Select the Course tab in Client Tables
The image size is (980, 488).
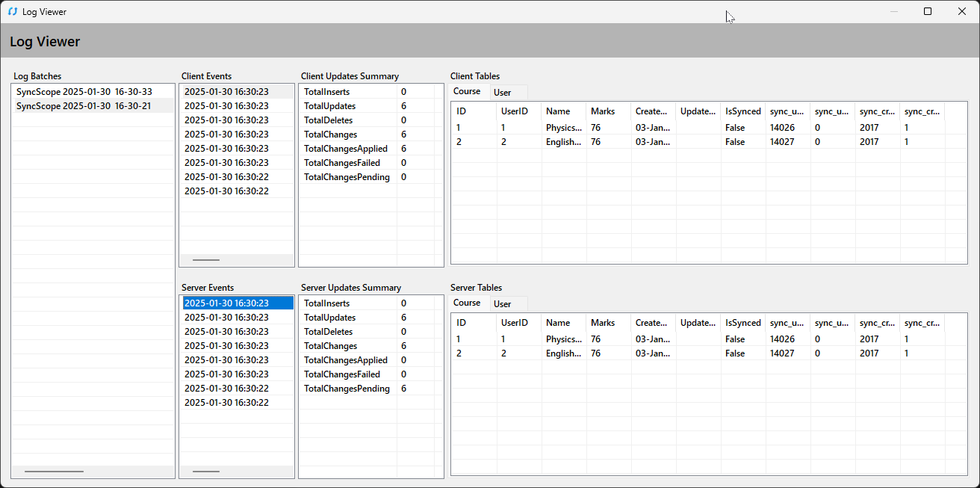pos(468,91)
